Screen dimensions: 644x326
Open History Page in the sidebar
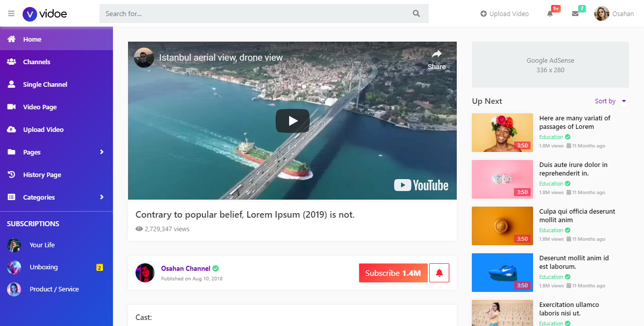point(56,175)
